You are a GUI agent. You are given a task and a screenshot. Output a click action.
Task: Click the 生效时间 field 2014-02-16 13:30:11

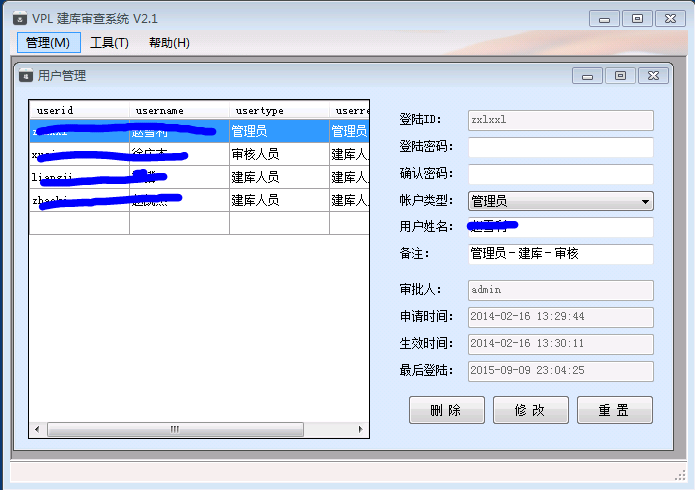point(561,345)
